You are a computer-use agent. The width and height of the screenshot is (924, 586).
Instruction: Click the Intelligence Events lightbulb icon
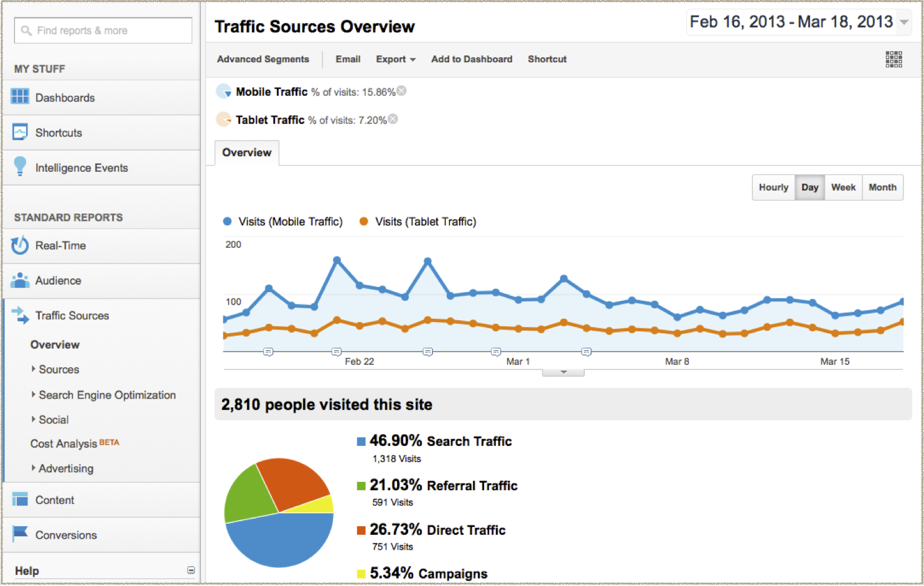point(20,166)
